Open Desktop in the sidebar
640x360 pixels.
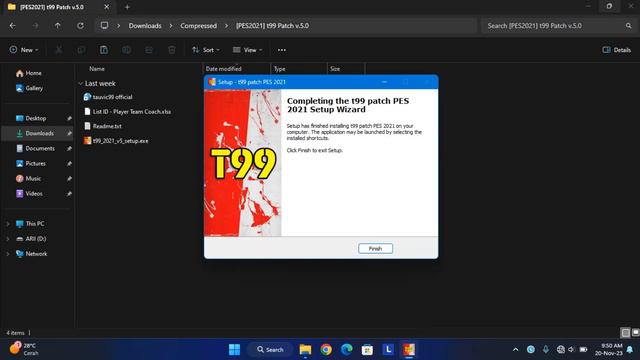tap(31, 118)
